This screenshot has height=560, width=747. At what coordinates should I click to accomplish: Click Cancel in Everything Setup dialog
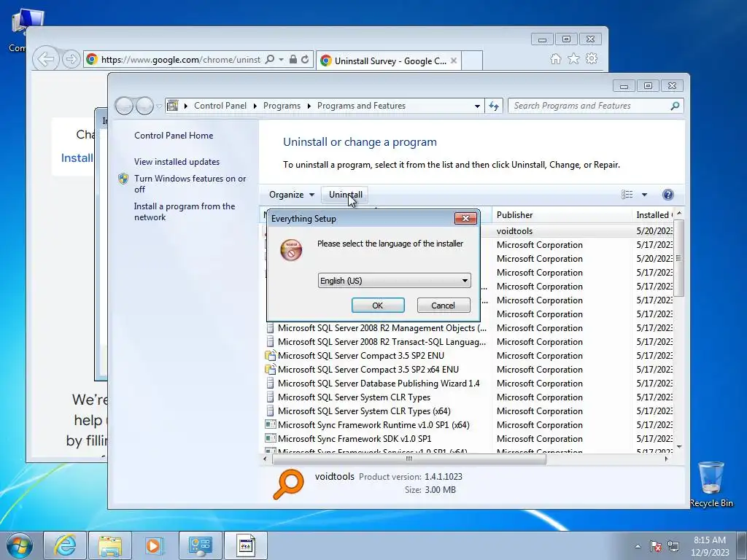click(443, 306)
